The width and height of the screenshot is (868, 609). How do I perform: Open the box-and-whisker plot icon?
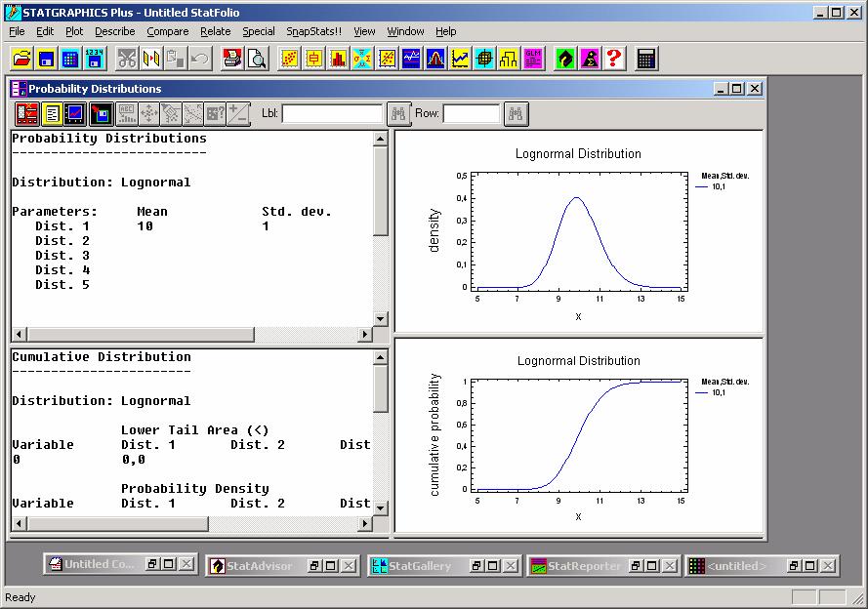pos(313,59)
